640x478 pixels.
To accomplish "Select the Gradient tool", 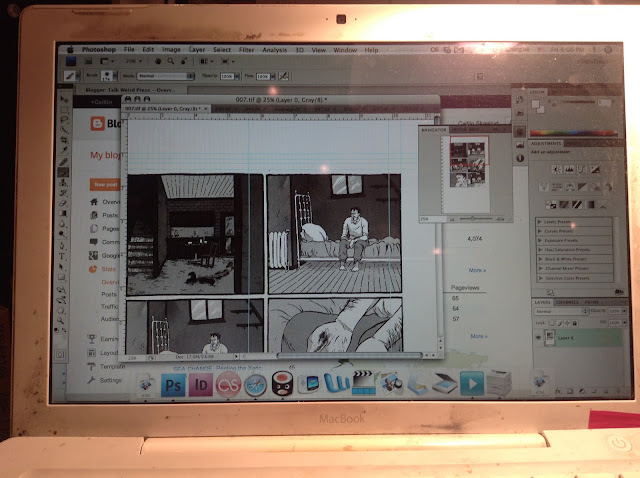I will (62, 213).
